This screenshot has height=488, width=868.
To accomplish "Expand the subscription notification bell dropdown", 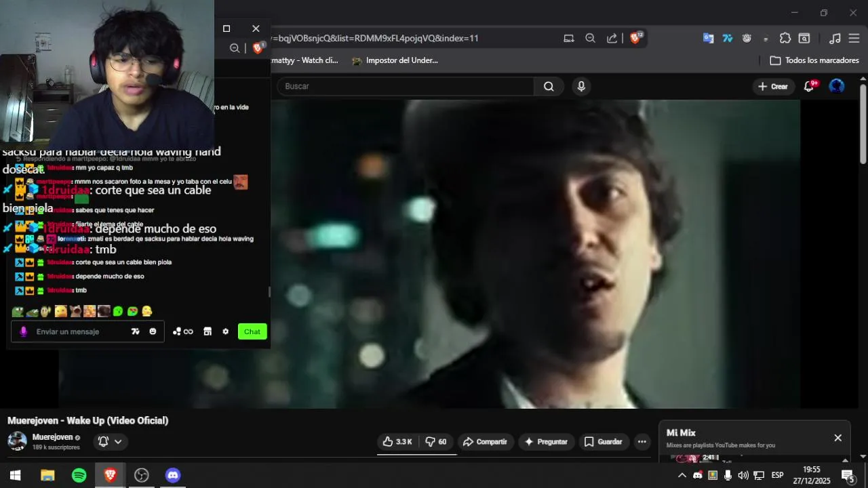I will 110,441.
